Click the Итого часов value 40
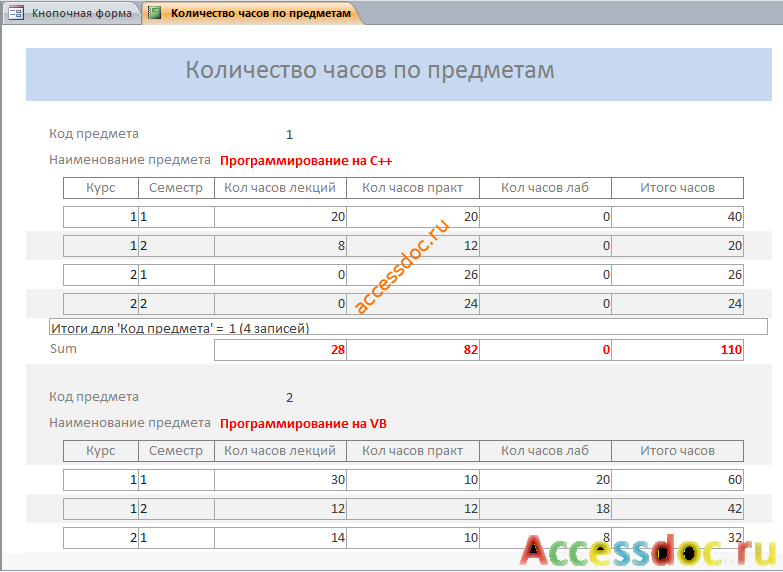Viewport: 783px width, 572px height. 678,217
